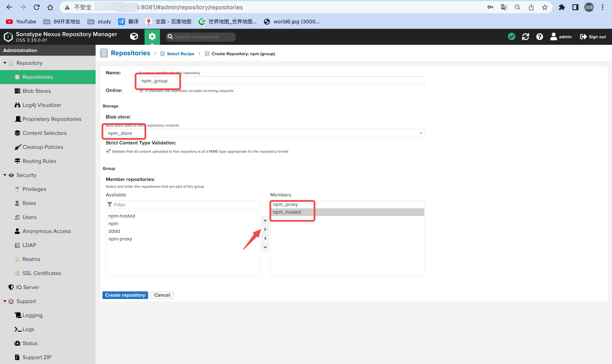Image resolution: width=612 pixels, height=364 pixels.
Task: Collapse the Security tree section
Action: pos(5,175)
